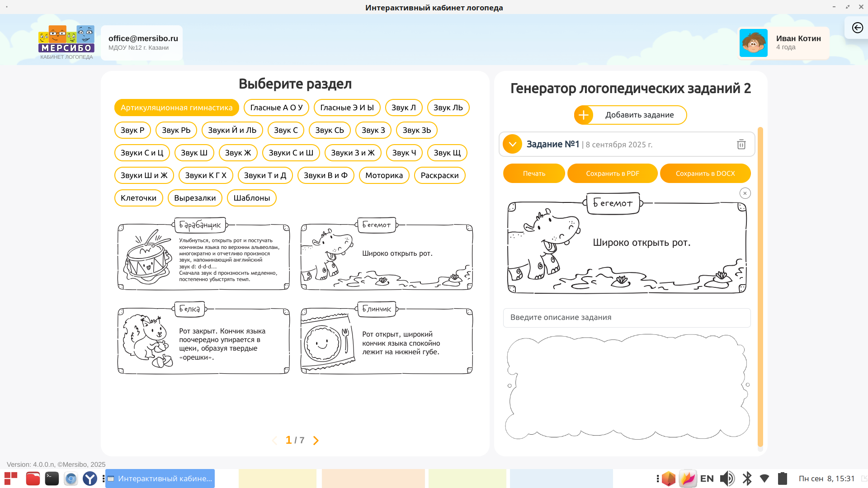Go to next page of cards
Screen dimensions: 868x488
tap(316, 441)
